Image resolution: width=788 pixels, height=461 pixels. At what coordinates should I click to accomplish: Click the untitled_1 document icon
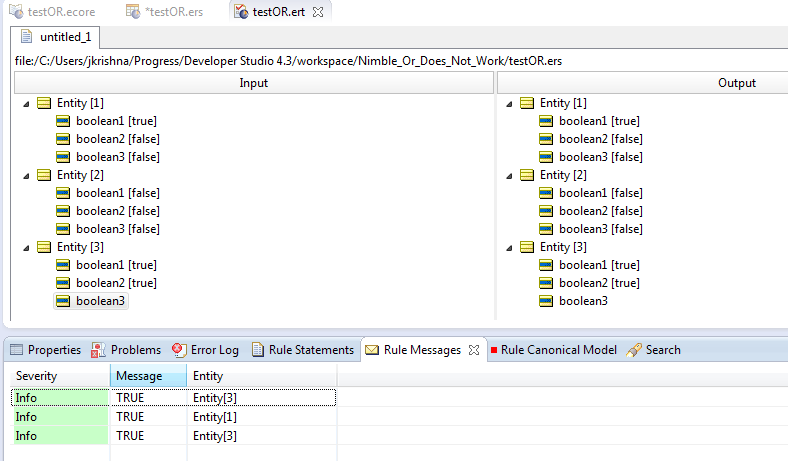click(26, 37)
